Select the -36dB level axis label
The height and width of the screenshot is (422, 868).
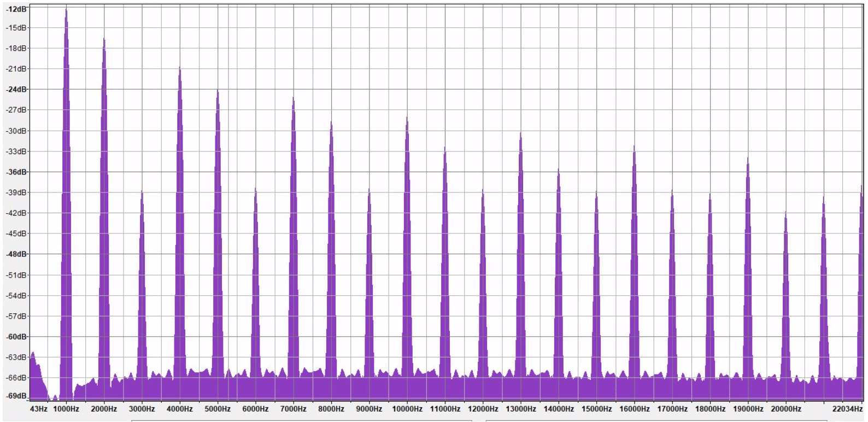pyautogui.click(x=17, y=172)
